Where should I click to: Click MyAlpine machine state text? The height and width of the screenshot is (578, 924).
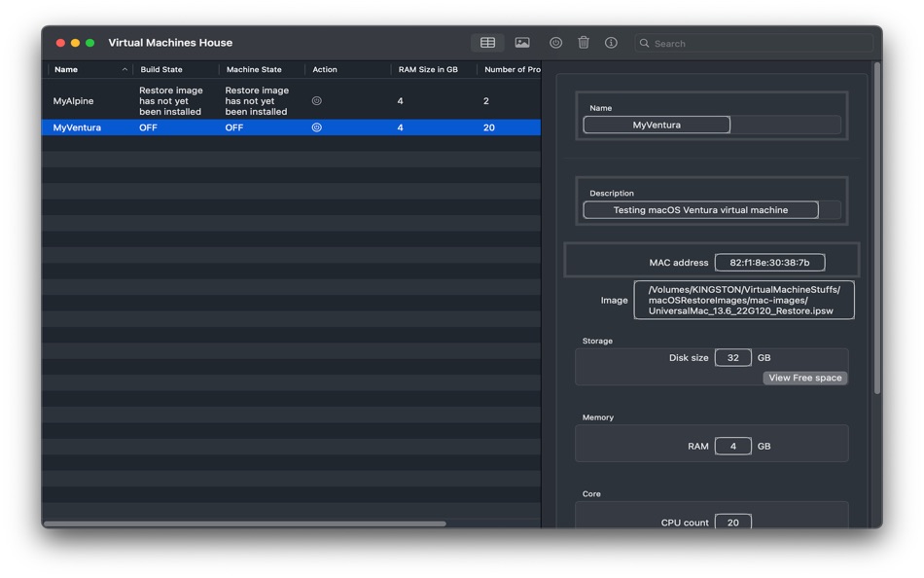[257, 101]
